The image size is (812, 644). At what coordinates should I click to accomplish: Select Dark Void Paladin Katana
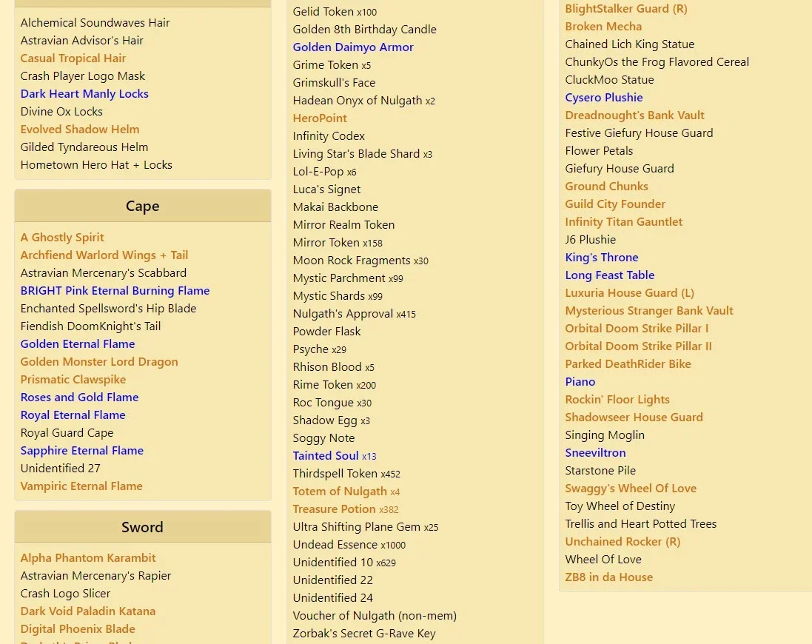pos(87,611)
